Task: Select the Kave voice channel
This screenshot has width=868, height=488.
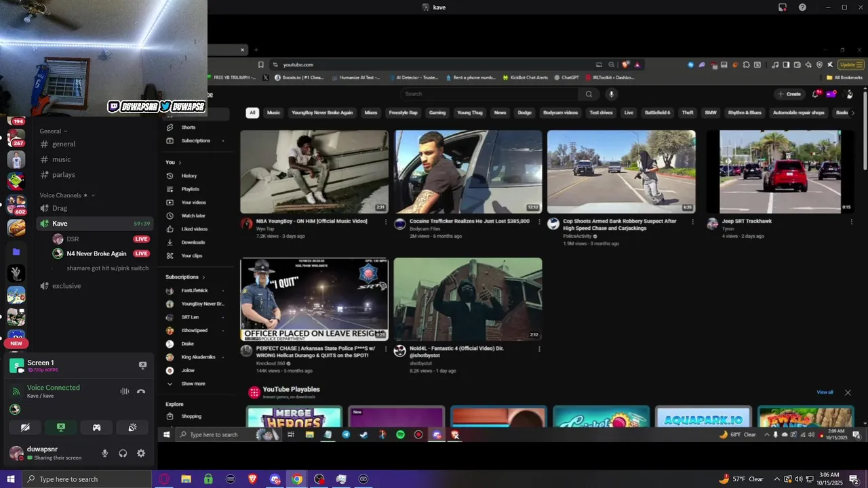Action: tap(94, 224)
